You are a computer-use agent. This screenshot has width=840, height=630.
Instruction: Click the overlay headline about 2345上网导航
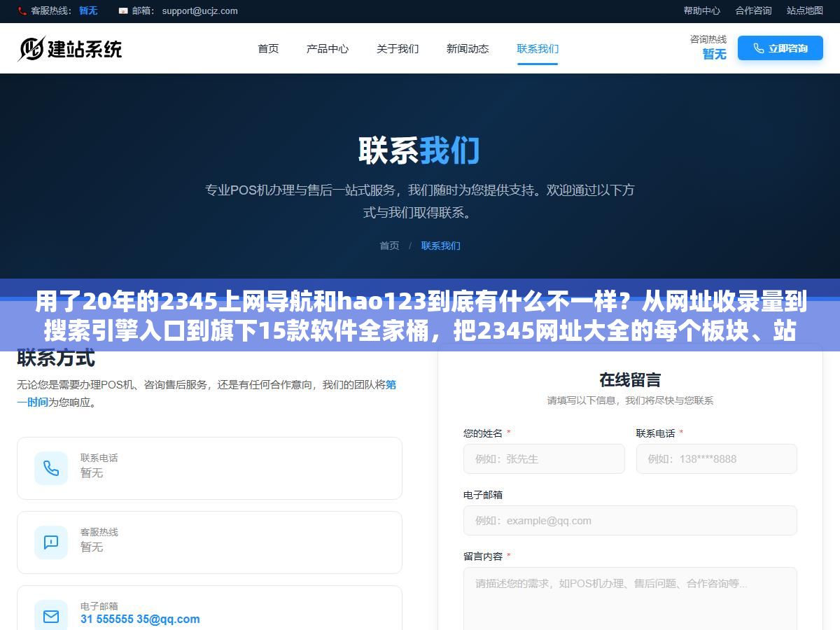pos(420,316)
